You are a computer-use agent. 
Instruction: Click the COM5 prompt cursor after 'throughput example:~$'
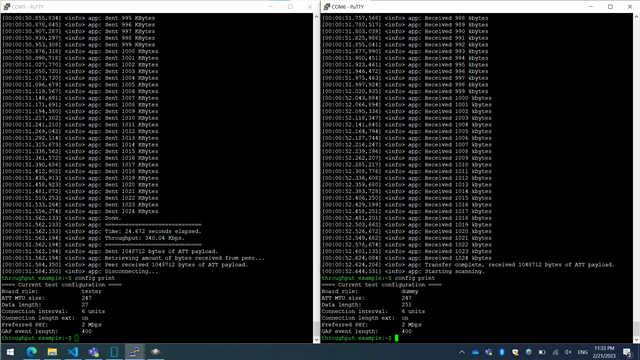tap(77, 338)
